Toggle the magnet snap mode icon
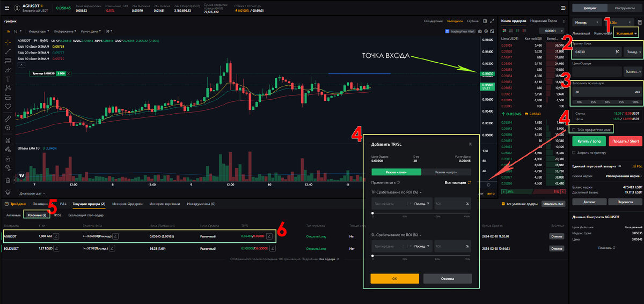The width and height of the screenshot is (644, 304). tap(8, 140)
